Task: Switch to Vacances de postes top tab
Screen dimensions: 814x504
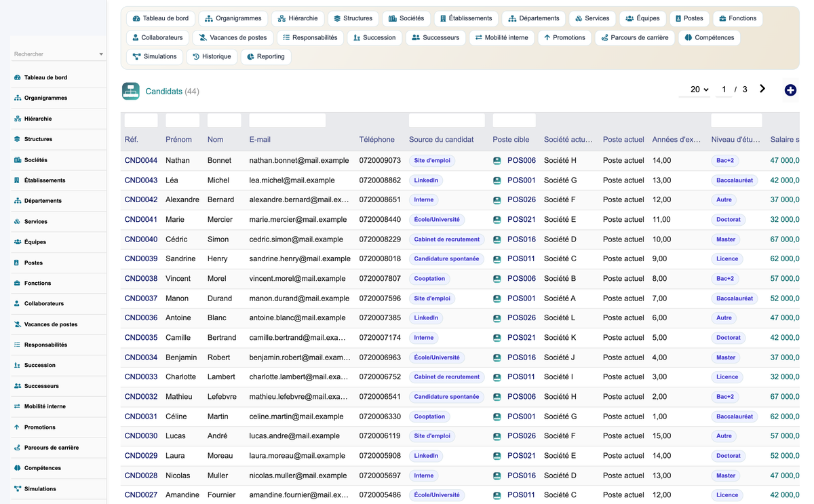Action: [233, 37]
